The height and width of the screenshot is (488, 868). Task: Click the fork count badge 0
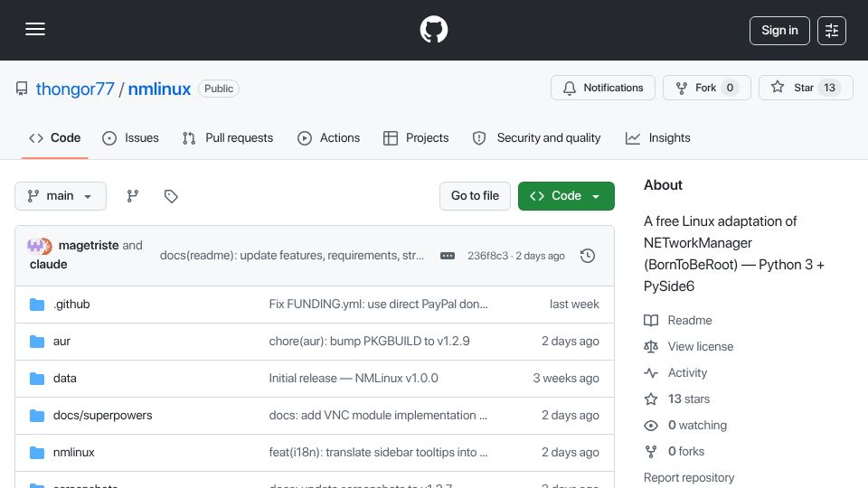[730, 88]
